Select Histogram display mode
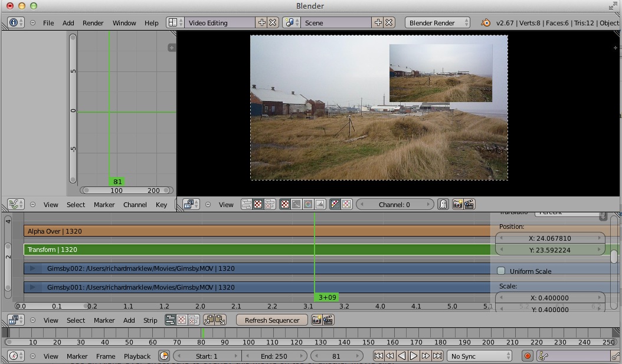622x364 pixels. (320, 205)
